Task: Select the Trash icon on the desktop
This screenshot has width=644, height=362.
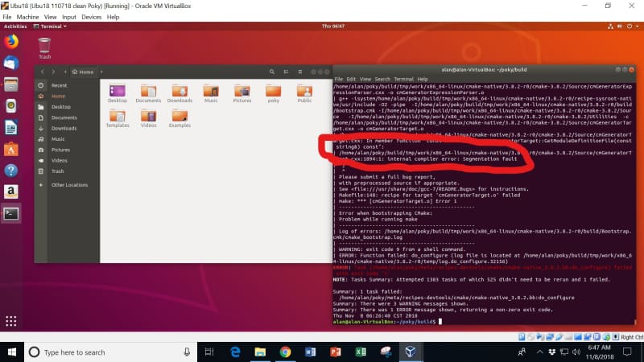Action: (44, 48)
